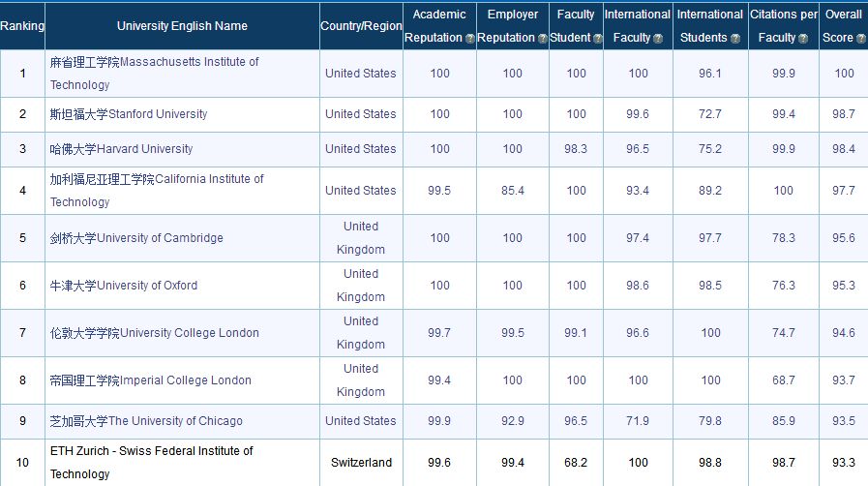Click the Country/Region column header
868x486 pixels.
click(361, 26)
